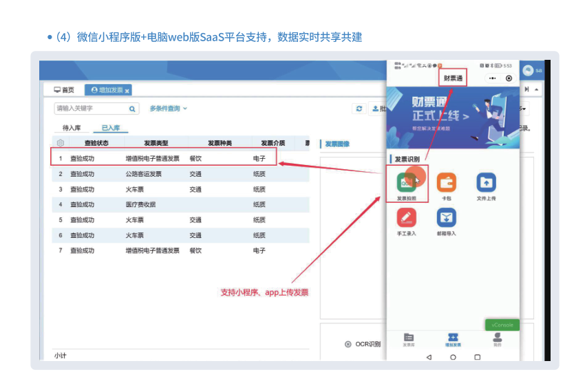Collapse the tab bar with up arrow
The width and height of the screenshot is (585, 392).
[536, 90]
